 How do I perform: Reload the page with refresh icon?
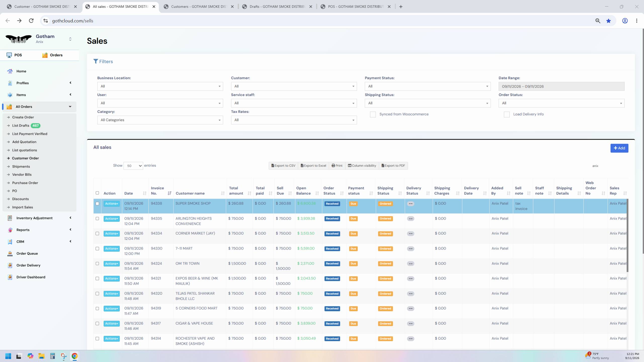pyautogui.click(x=31, y=21)
